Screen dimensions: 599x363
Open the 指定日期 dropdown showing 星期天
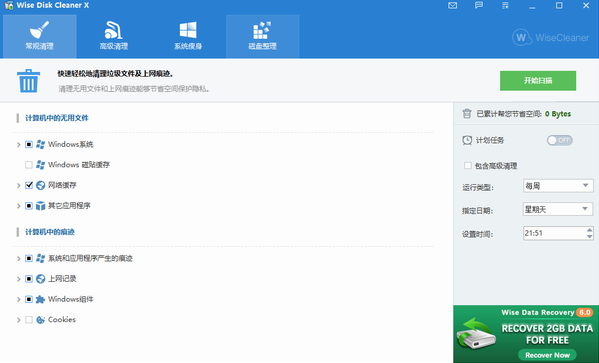(x=558, y=209)
